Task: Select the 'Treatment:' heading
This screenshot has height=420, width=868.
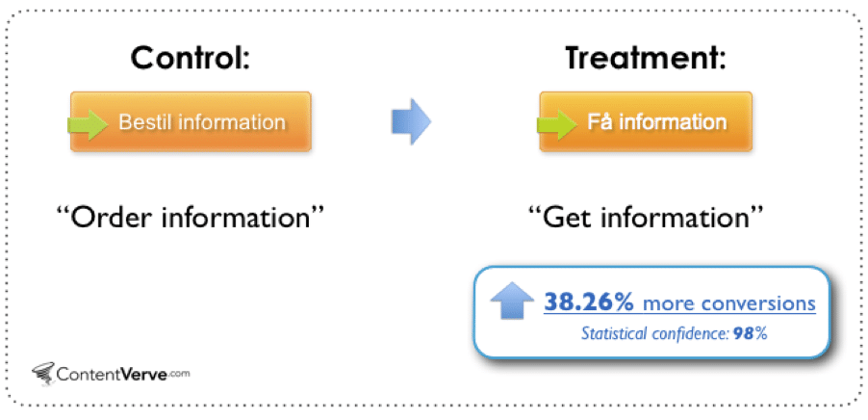Action: pyautogui.click(x=644, y=58)
